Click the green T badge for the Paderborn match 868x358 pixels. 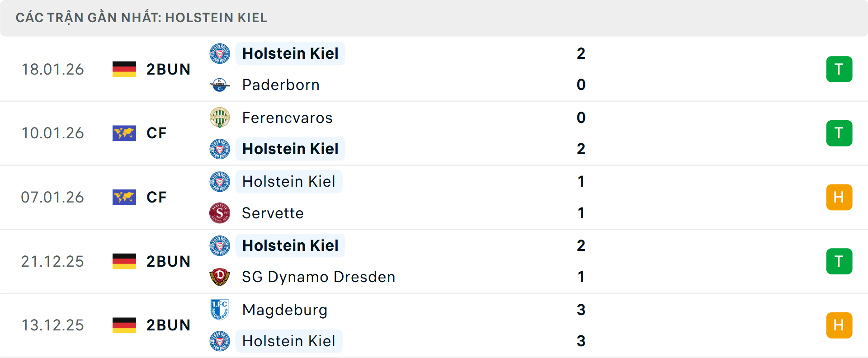point(840,69)
